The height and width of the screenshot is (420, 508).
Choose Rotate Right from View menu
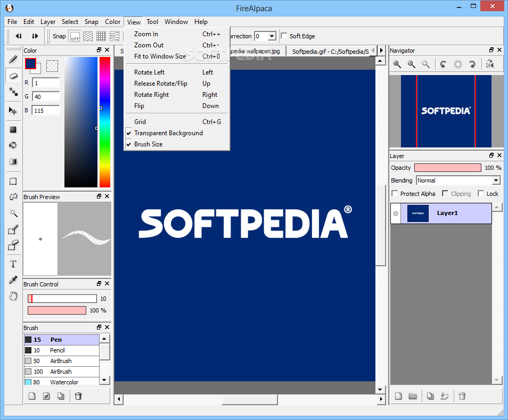[177, 95]
